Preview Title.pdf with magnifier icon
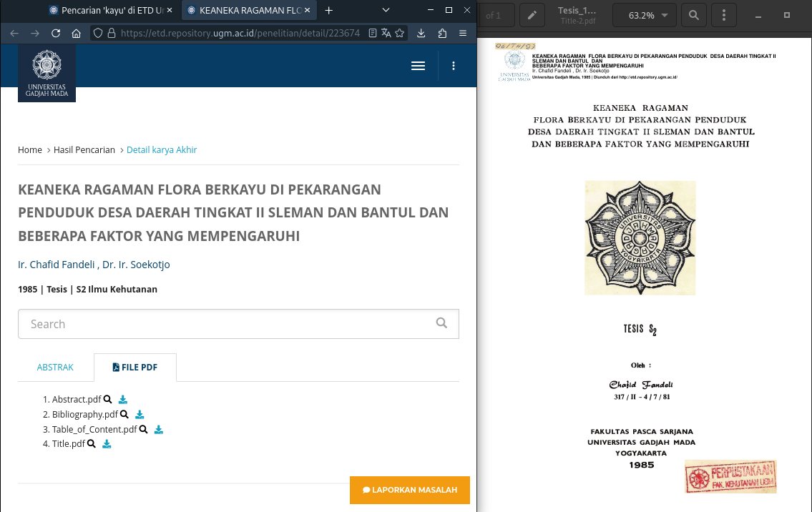This screenshot has width=812, height=512. 91,443
